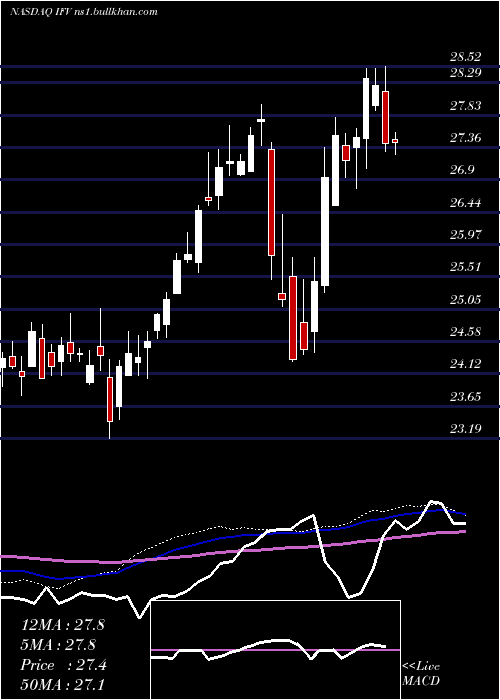This screenshot has height=700, width=500.
Task: Select the 23.19 price axis label
Action: [466, 429]
